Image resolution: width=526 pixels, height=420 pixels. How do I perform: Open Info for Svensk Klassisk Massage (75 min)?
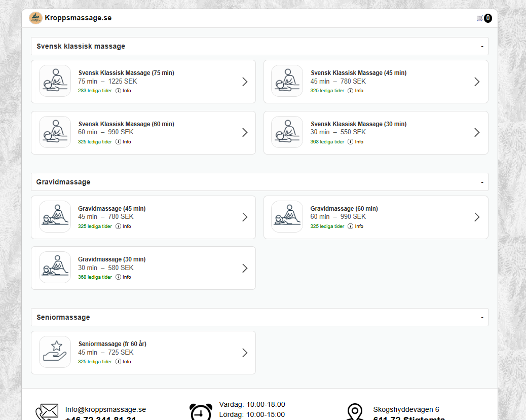pyautogui.click(x=123, y=90)
